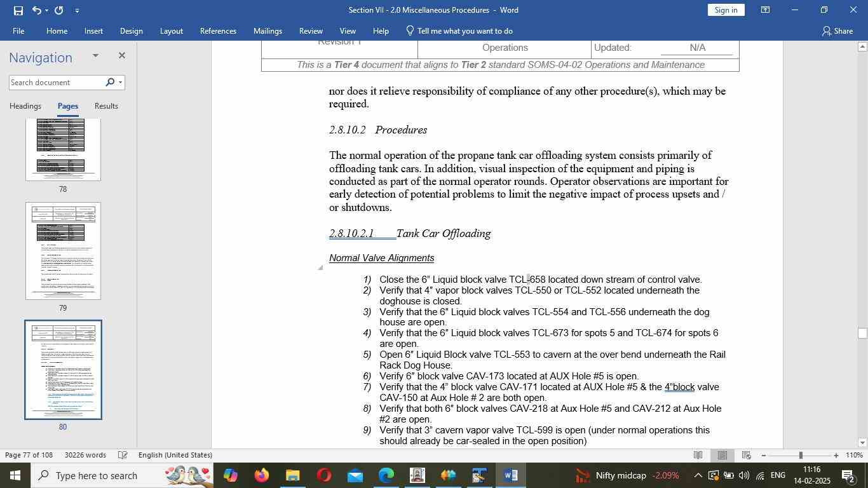Click the document scrollbar down arrow

coord(862,443)
